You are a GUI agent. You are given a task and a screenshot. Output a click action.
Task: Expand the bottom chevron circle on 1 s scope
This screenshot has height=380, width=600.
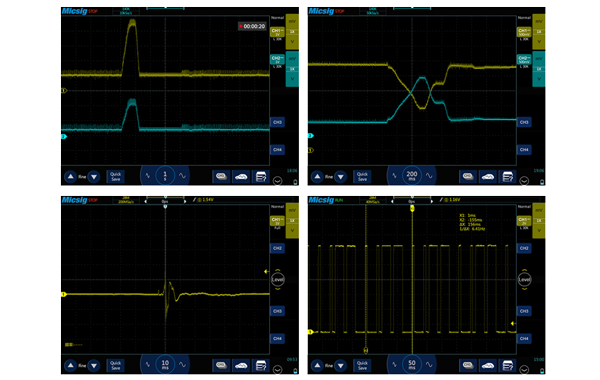coord(277,181)
